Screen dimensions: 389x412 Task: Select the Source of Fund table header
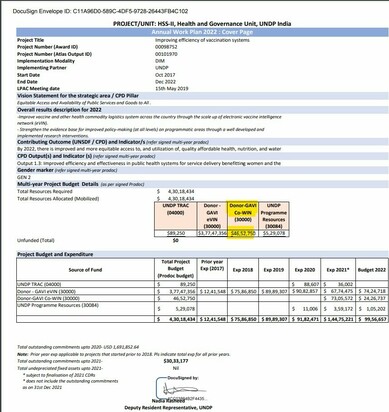pyautogui.click(x=86, y=269)
